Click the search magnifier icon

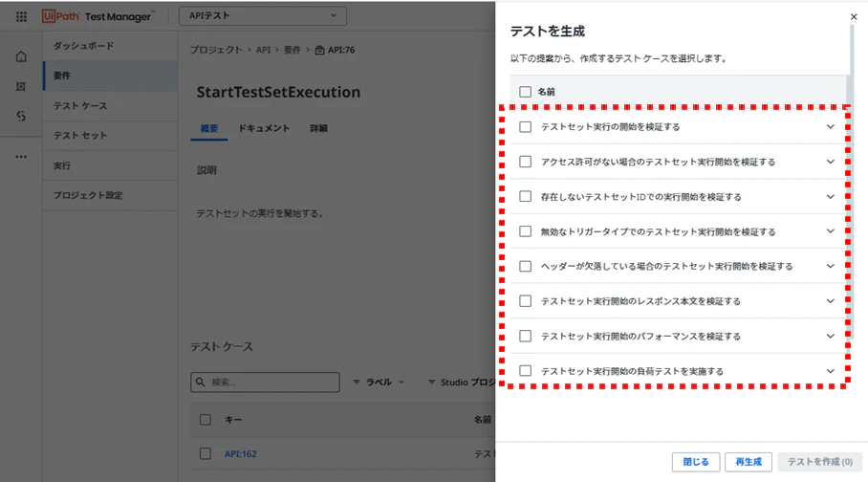pos(201,383)
